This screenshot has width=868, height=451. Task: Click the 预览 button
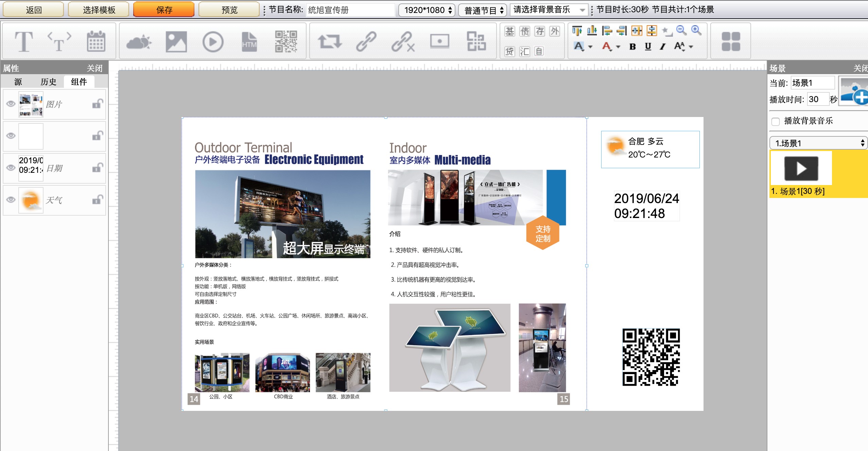click(x=229, y=10)
